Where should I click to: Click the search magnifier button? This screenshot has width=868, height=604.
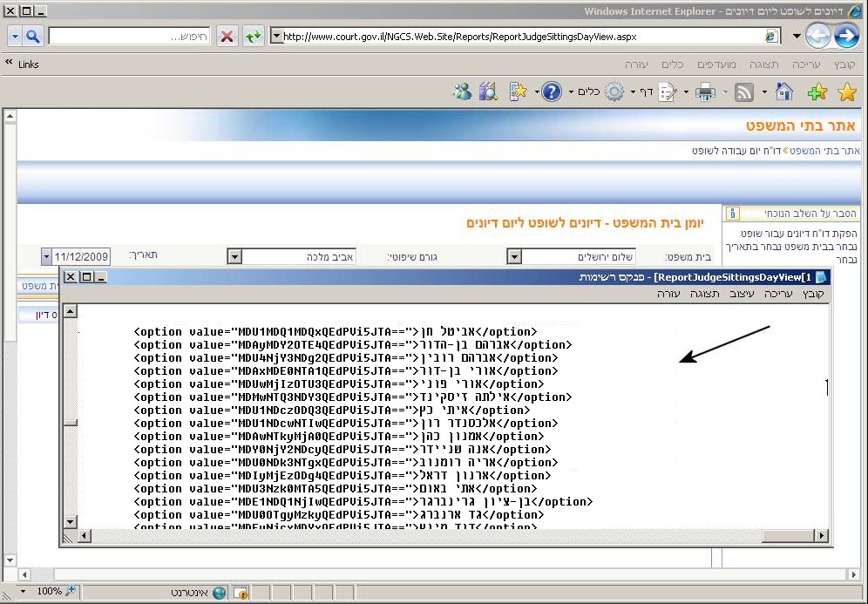[33, 37]
